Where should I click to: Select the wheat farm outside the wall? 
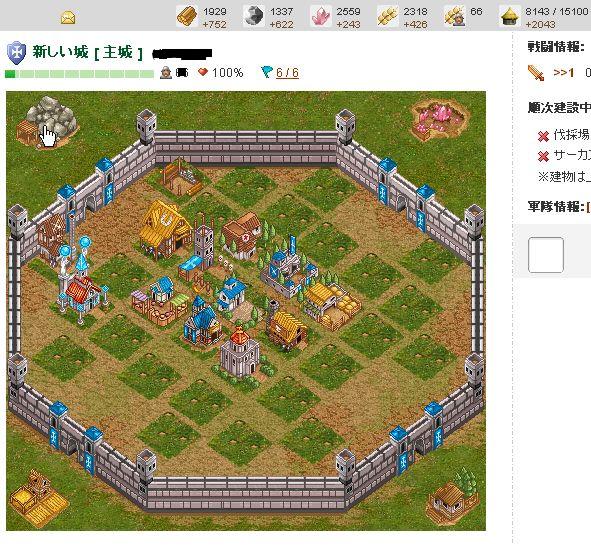38,498
